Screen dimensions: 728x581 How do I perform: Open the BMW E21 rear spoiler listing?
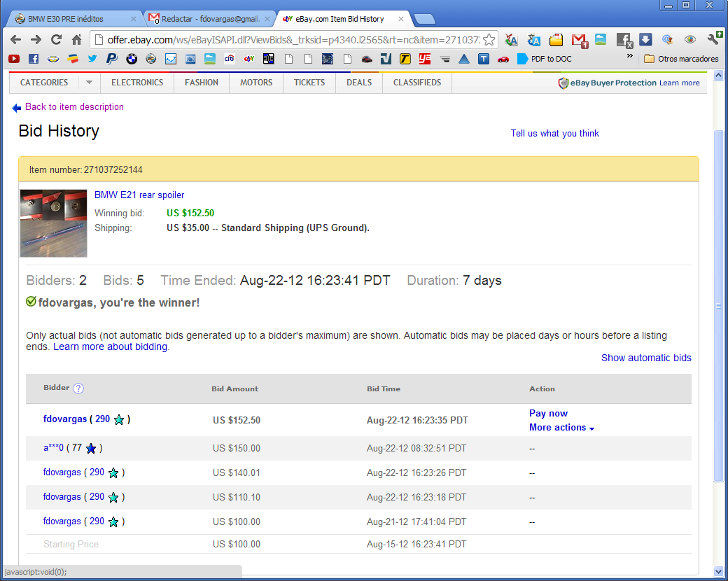[139, 195]
